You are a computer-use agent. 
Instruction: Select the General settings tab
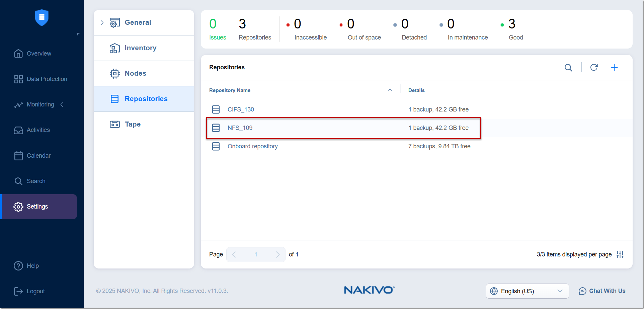pyautogui.click(x=144, y=22)
